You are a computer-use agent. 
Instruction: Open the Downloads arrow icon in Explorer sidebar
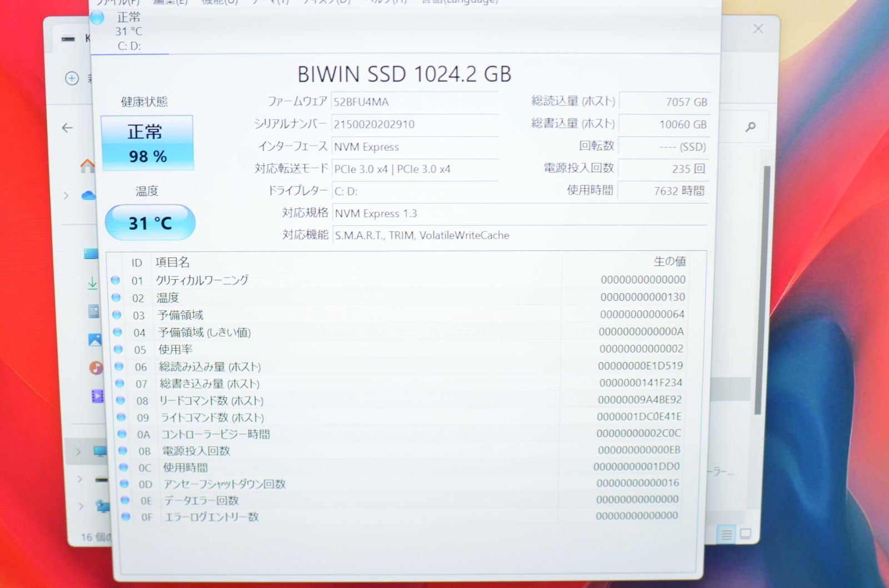click(x=92, y=283)
